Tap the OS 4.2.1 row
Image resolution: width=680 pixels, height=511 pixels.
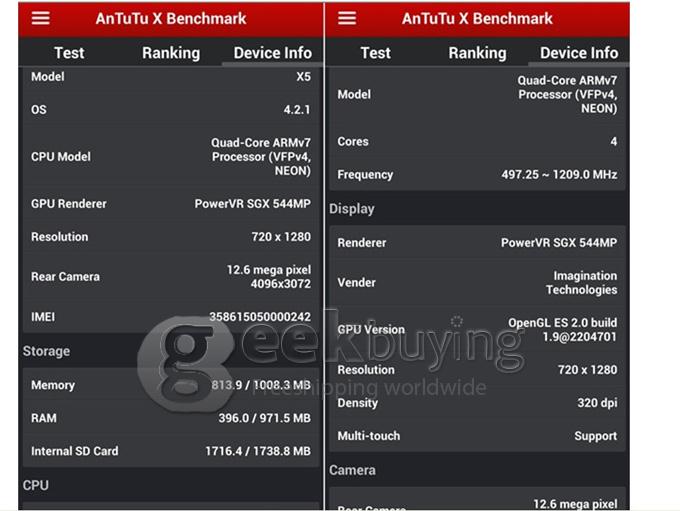tap(171, 110)
